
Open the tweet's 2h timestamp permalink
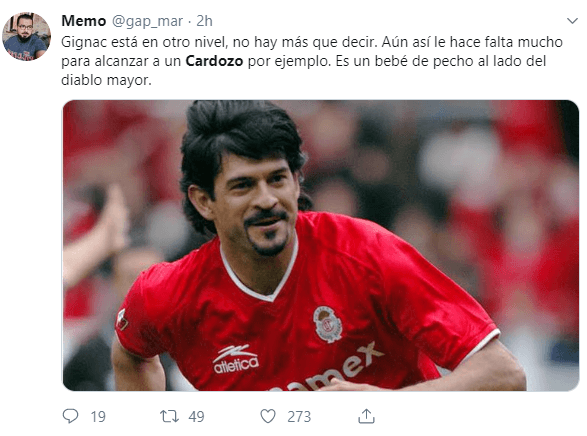coord(204,21)
